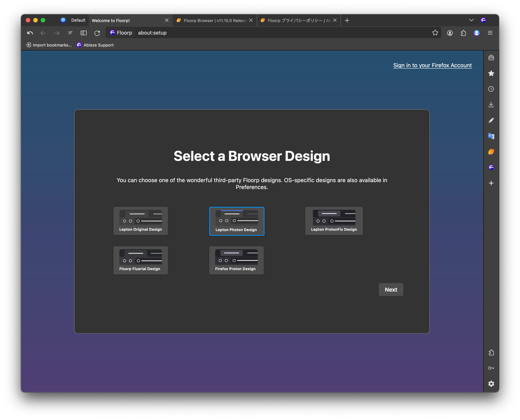Select Lepton ProtonFix Design

pos(334,221)
